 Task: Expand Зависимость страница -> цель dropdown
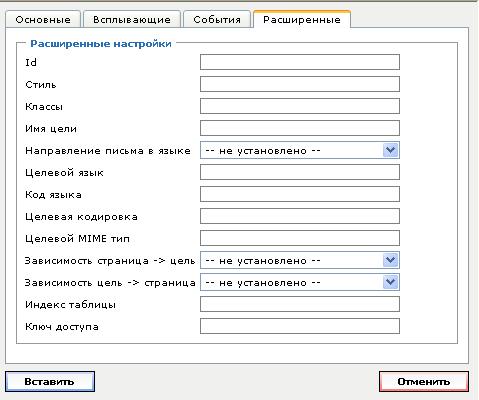(x=300, y=260)
